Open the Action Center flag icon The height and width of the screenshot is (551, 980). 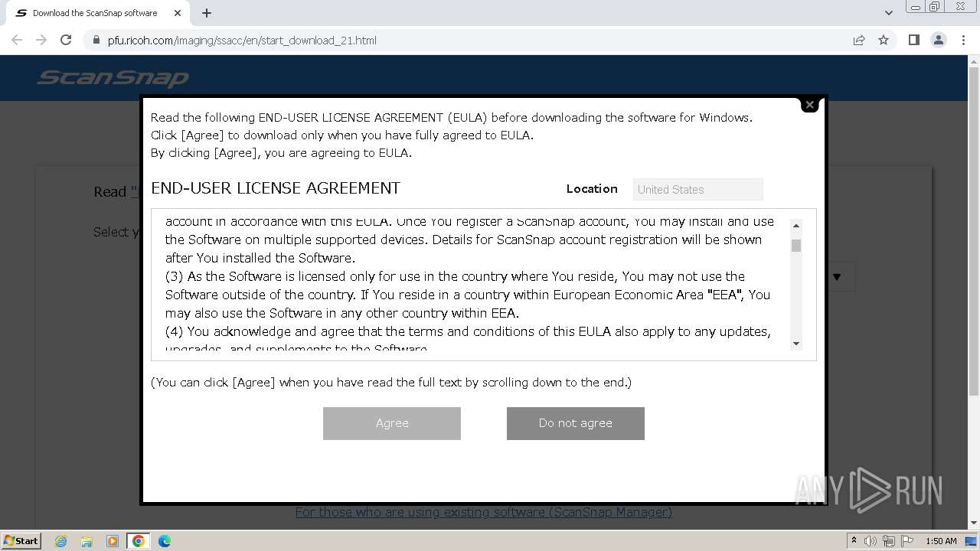(x=906, y=541)
